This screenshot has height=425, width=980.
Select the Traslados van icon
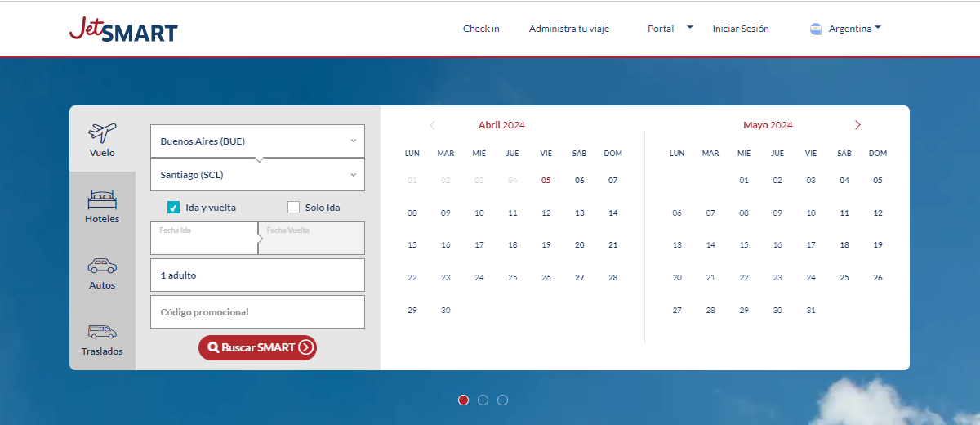[102, 332]
